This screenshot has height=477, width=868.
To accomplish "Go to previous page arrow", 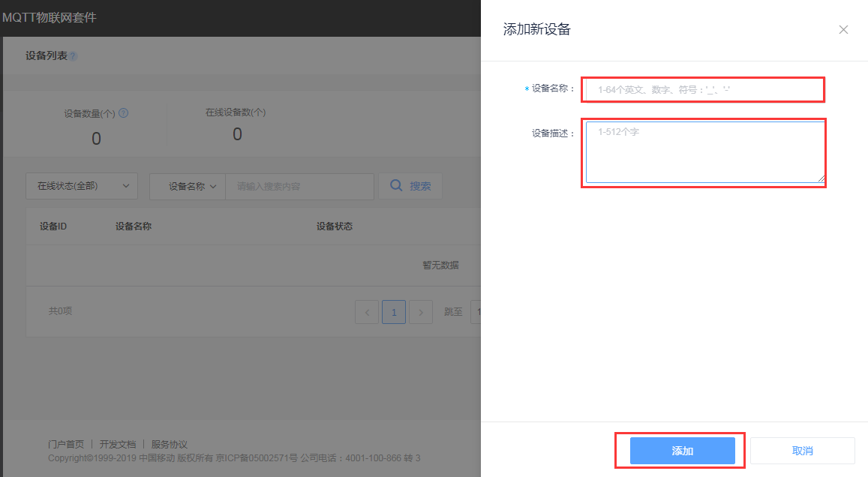I will pos(366,312).
